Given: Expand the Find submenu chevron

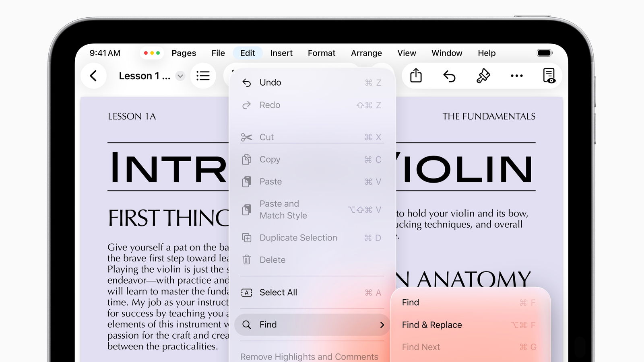Looking at the screenshot, I should tap(382, 325).
